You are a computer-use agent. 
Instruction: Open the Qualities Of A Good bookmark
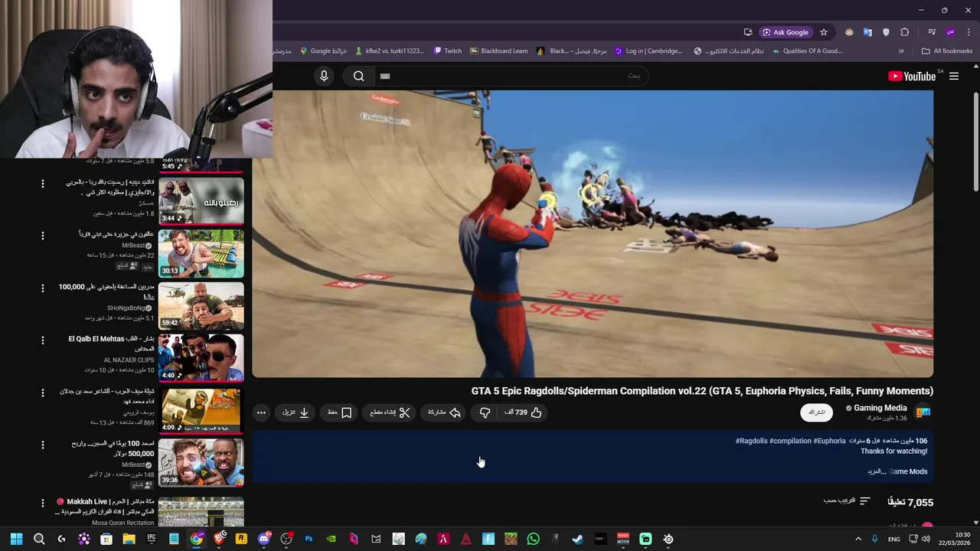(x=807, y=51)
